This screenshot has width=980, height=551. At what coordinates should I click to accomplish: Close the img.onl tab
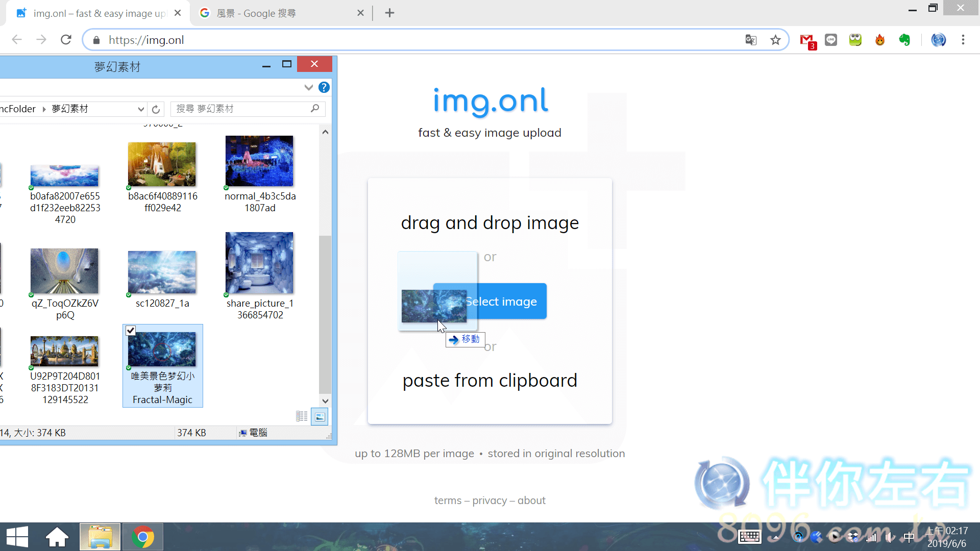178,13
